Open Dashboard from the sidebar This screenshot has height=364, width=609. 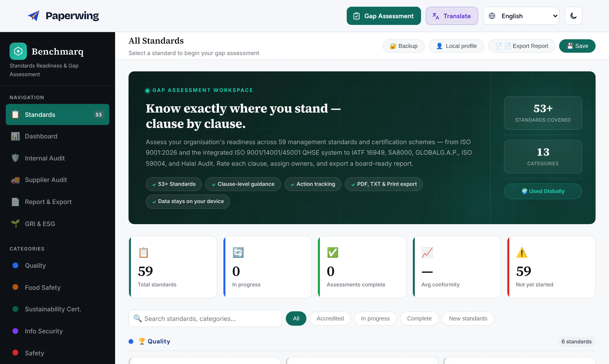[58, 136]
